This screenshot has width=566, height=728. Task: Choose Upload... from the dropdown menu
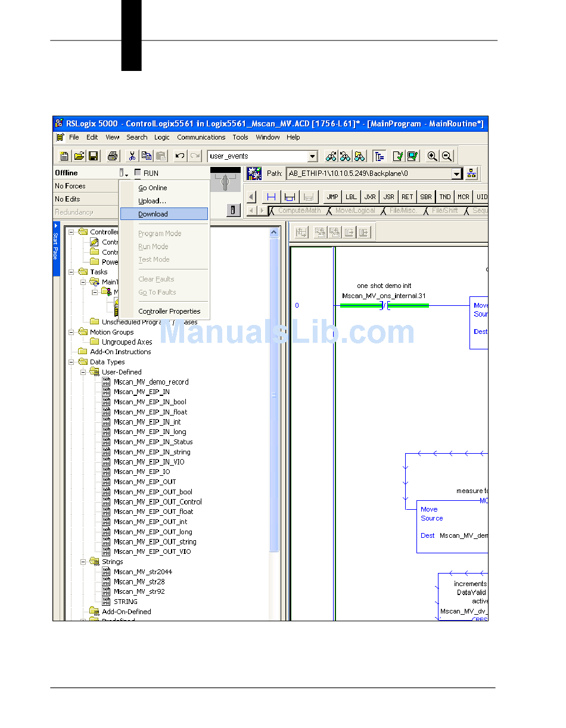[164, 201]
